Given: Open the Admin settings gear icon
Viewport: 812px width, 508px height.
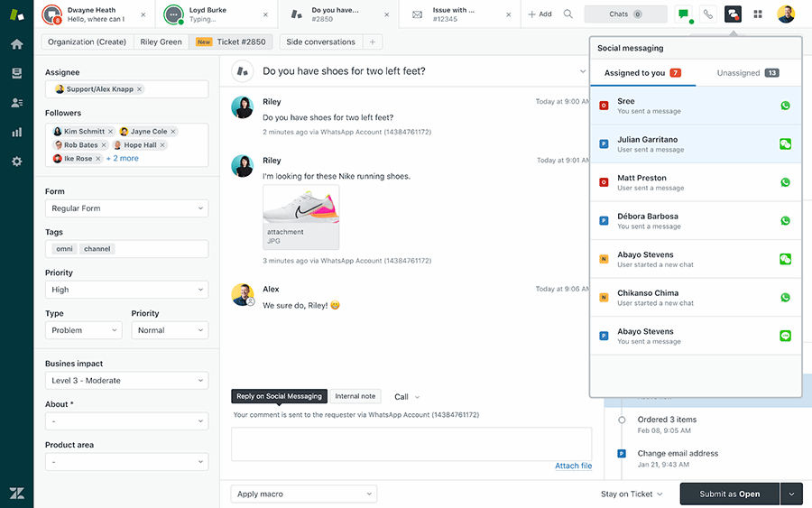Looking at the screenshot, I should pos(16,162).
